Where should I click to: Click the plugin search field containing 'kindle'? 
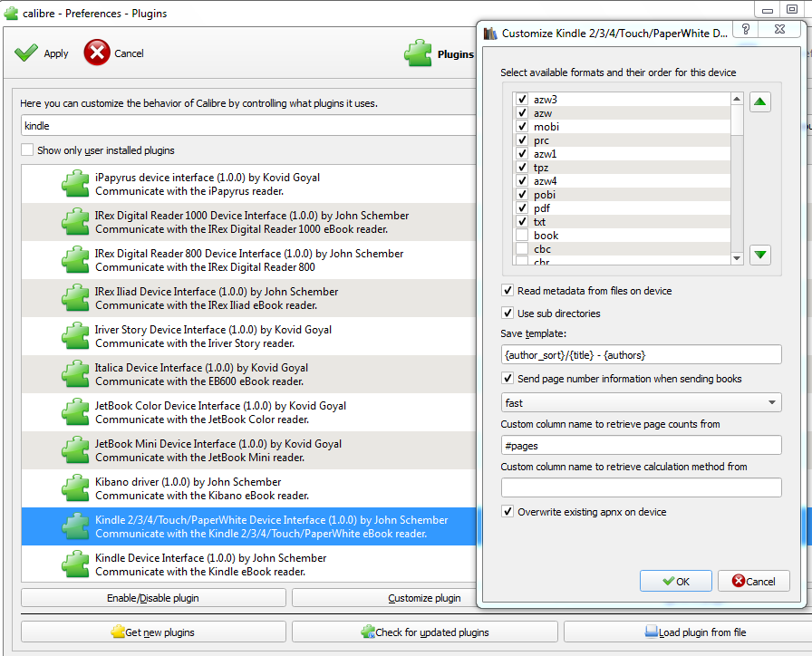point(248,126)
